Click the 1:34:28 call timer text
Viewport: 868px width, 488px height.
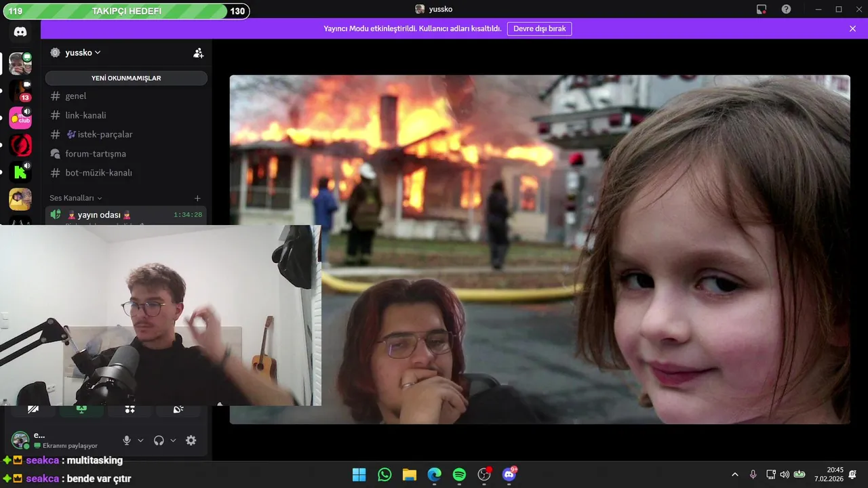coord(188,215)
